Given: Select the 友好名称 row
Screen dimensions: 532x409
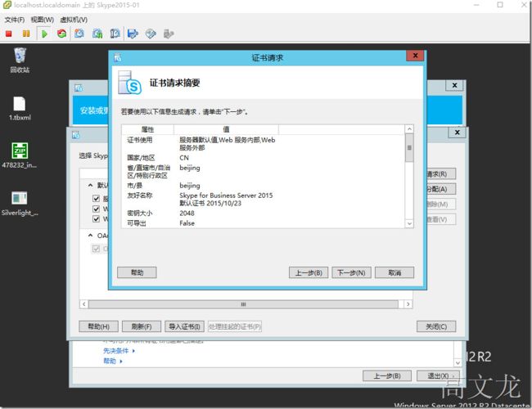Looking at the screenshot, I should click(264, 200).
